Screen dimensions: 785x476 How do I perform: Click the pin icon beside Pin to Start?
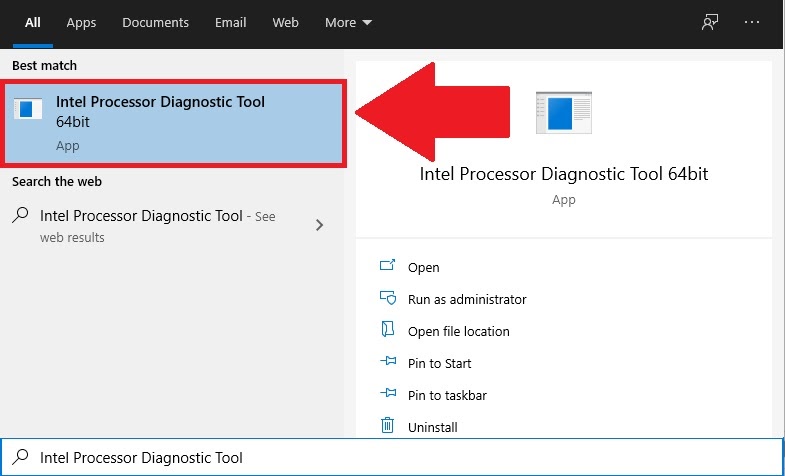388,361
